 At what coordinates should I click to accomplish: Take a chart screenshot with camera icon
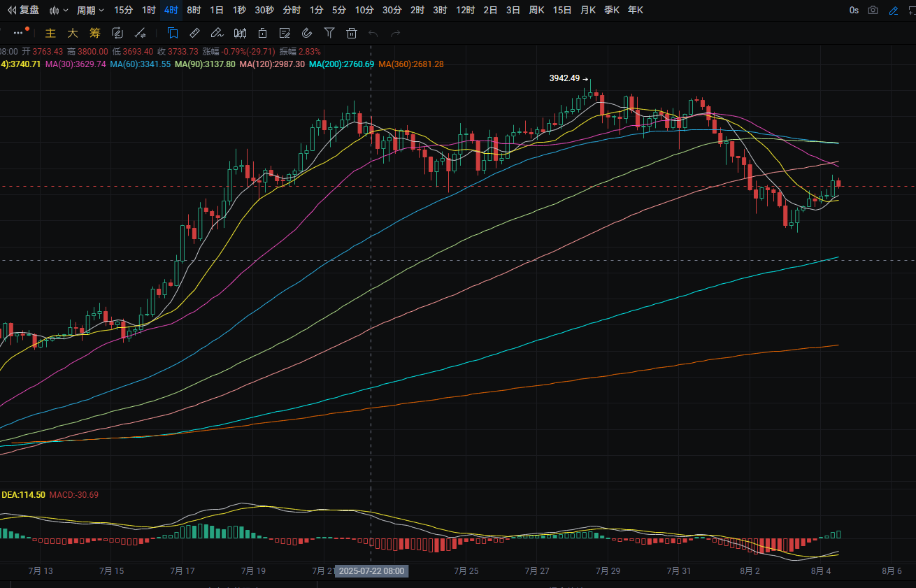click(x=873, y=10)
